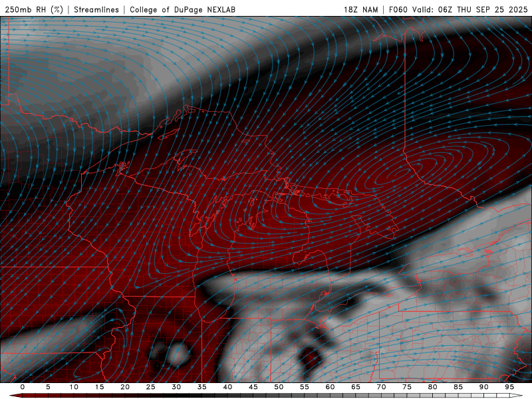
Task: Click the colorbar value label '75'
Action: click(407, 387)
